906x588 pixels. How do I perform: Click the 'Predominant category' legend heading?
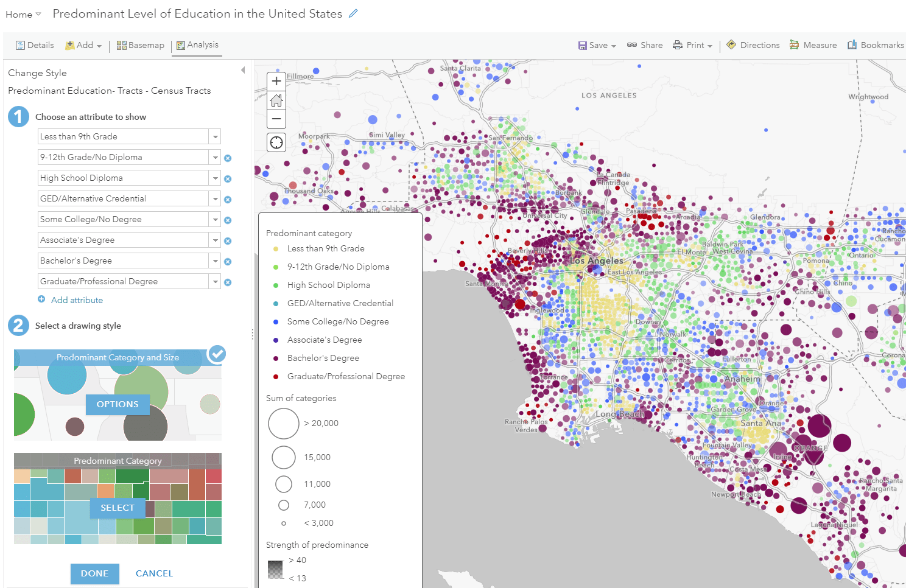309,233
